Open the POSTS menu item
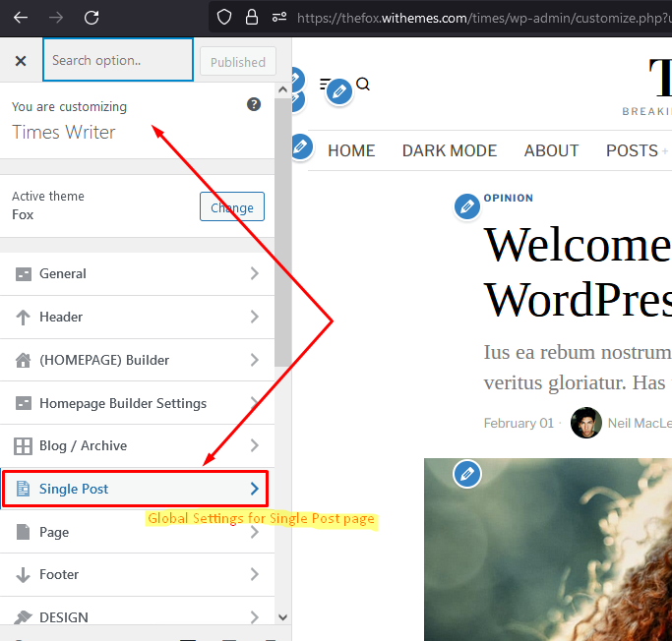672x641 pixels. [632, 150]
